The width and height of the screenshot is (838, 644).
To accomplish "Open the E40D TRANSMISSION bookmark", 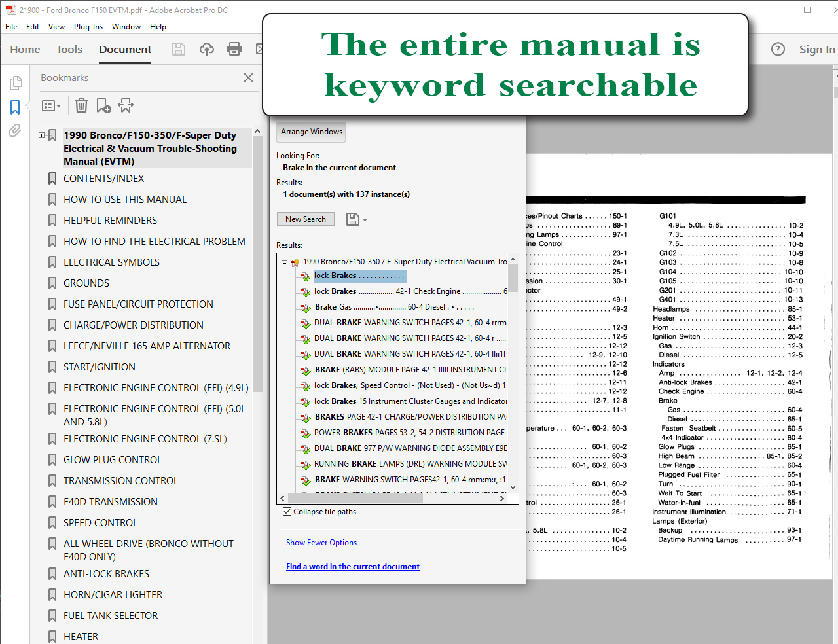I will coord(110,502).
